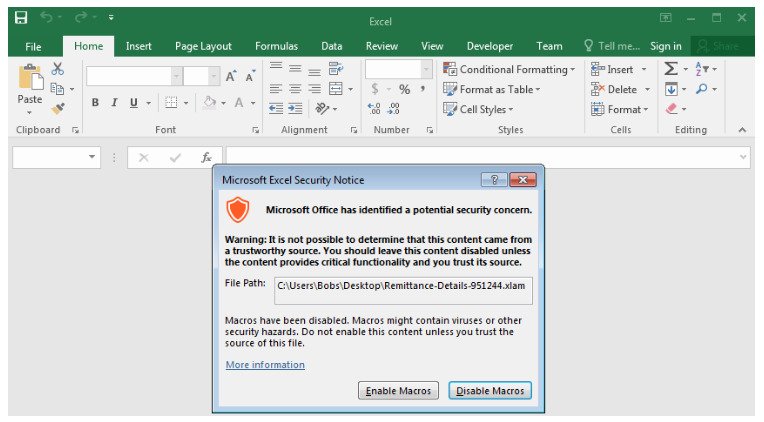This screenshot has height=422, width=764.
Task: Click the Fill down-arrow icon
Action: [x=671, y=89]
